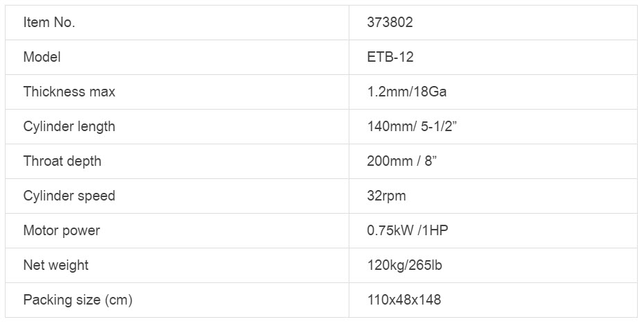Viewport: 644px width, 324px height.
Task: Click the 'Throat depth' label
Action: tap(62, 161)
